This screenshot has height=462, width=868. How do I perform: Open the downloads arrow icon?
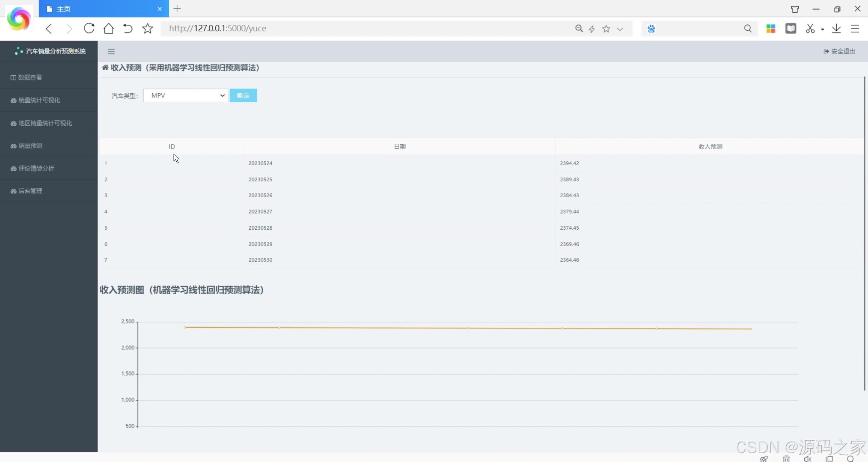tap(836, 28)
